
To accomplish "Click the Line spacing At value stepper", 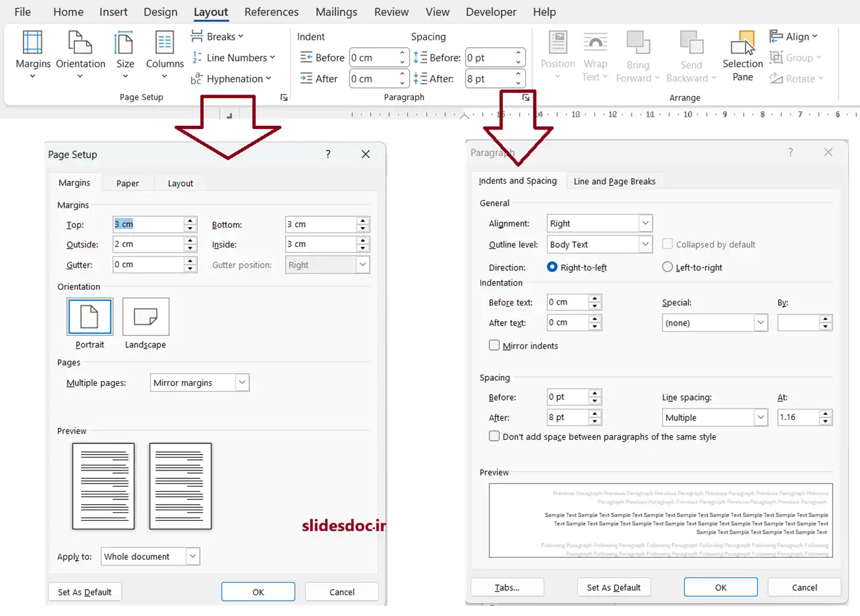I will click(x=826, y=418).
